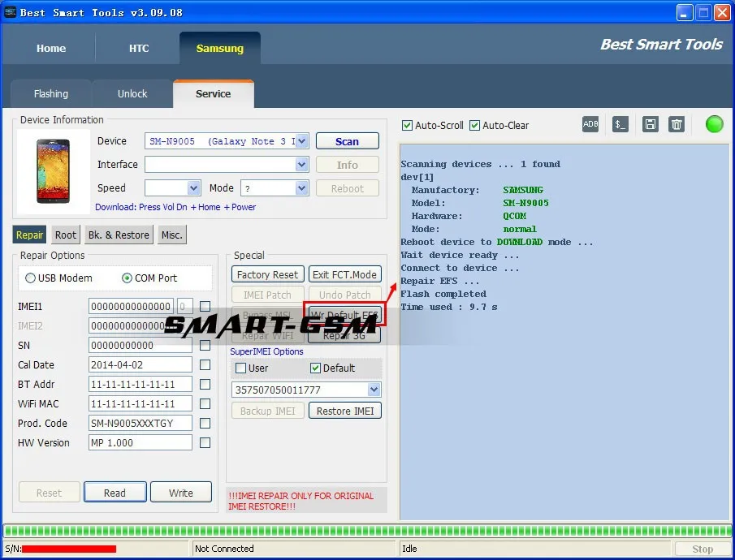This screenshot has height=560, width=735.
Task: Click the BT Addr input field
Action: pos(141,384)
